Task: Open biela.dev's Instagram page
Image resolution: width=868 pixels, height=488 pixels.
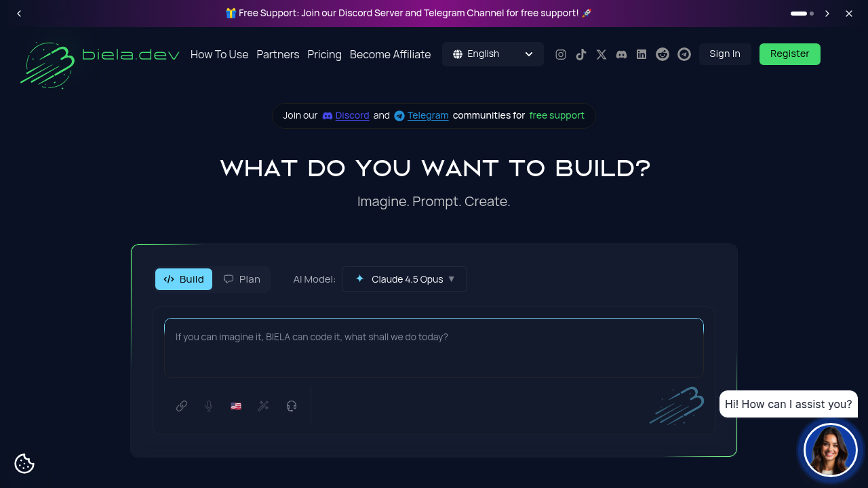Action: click(561, 54)
